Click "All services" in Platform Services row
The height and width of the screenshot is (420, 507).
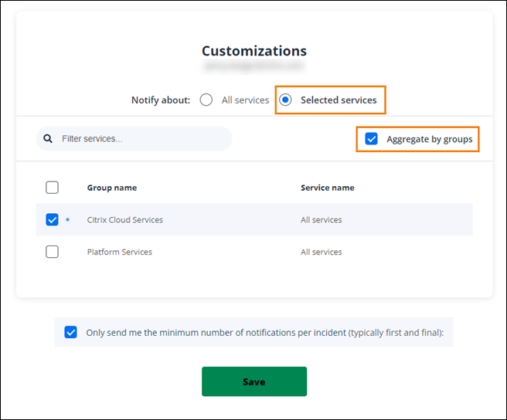tap(322, 252)
